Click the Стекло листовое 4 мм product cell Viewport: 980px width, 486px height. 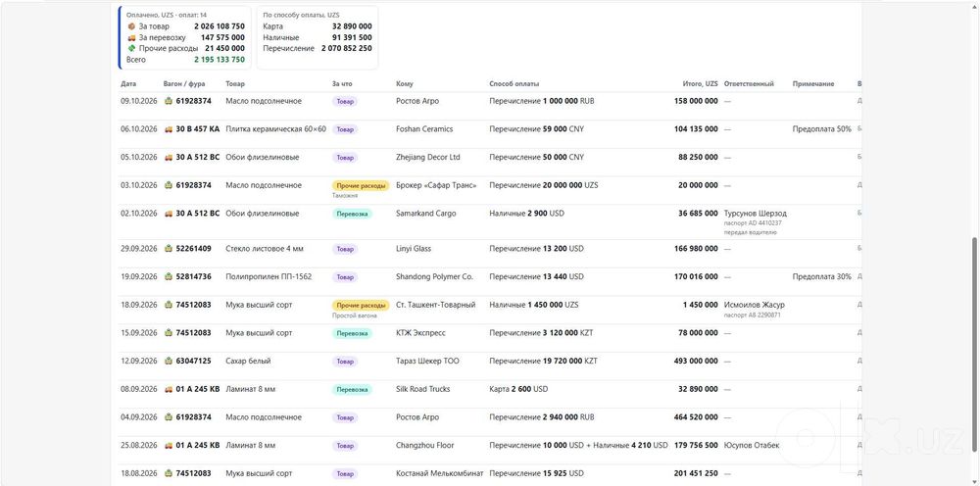tap(265, 249)
